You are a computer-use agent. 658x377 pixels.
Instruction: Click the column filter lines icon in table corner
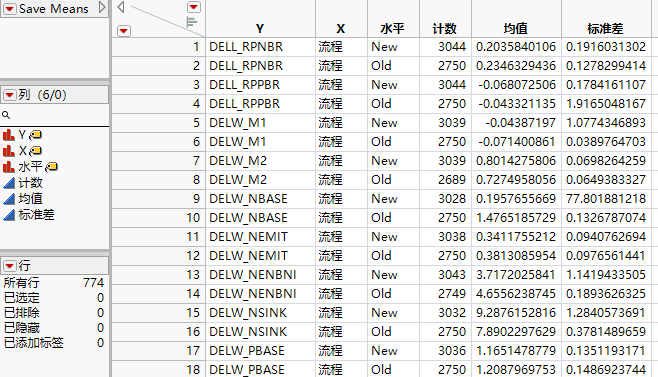[191, 22]
